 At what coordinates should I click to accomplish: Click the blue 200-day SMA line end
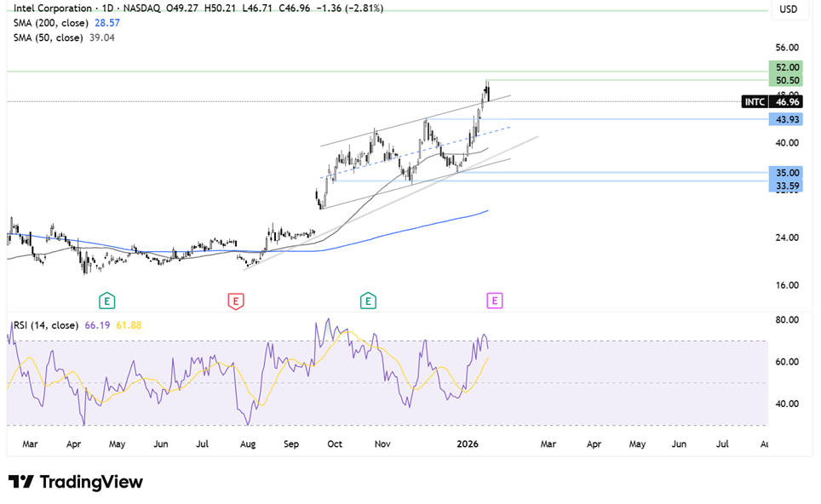click(487, 211)
